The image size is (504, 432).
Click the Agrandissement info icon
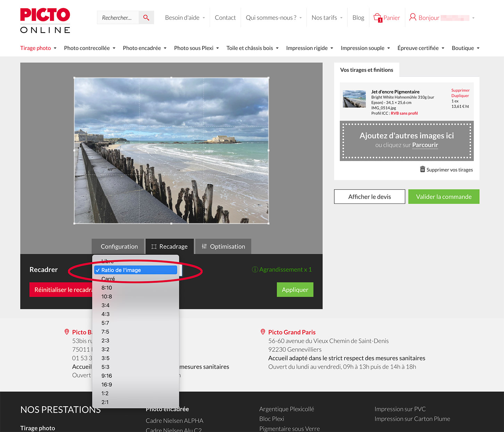coord(255,269)
